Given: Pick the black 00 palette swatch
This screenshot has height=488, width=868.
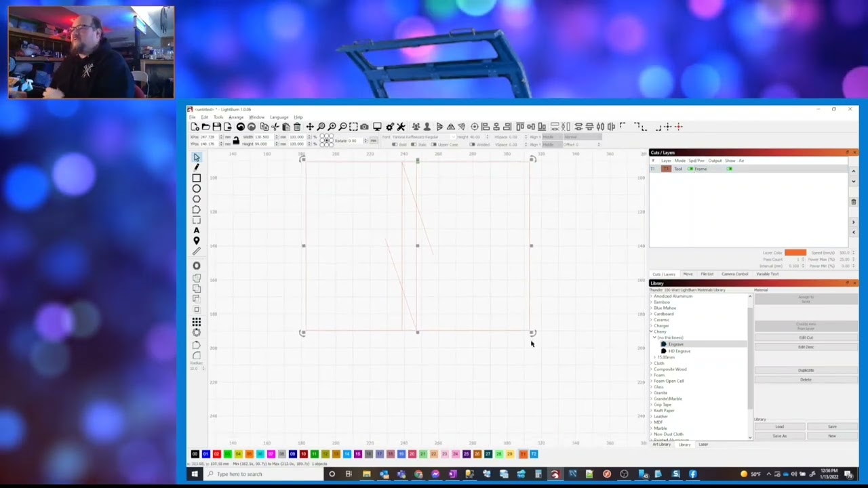Looking at the screenshot, I should click(195, 454).
